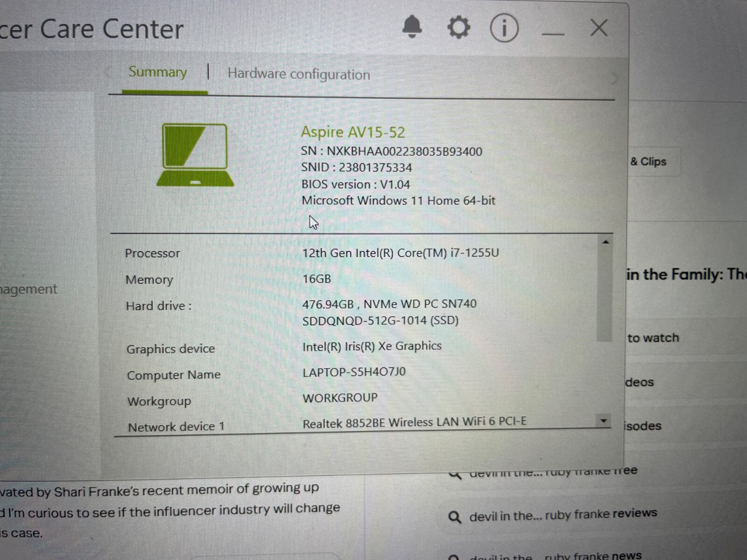The height and width of the screenshot is (560, 747).
Task: Select the SN serial number line
Action: tap(392, 151)
